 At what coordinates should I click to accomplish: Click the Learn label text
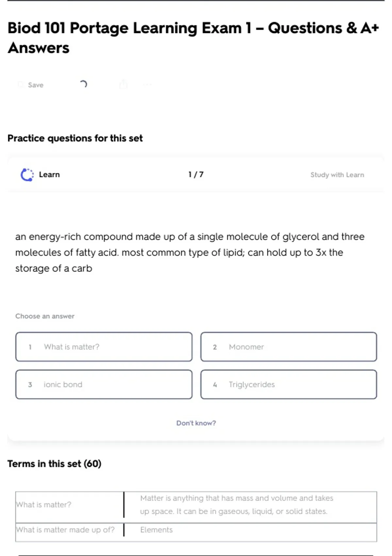[49, 175]
